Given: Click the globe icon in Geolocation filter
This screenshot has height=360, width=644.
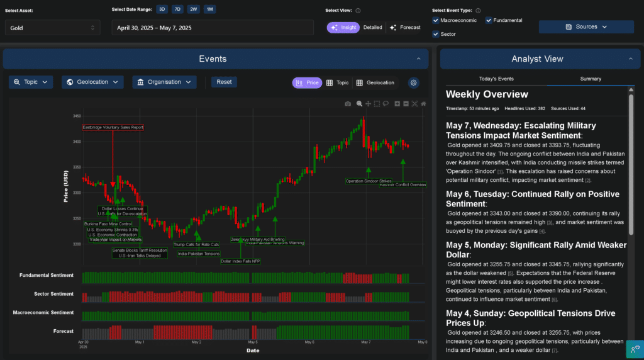Looking at the screenshot, I should pyautogui.click(x=70, y=82).
